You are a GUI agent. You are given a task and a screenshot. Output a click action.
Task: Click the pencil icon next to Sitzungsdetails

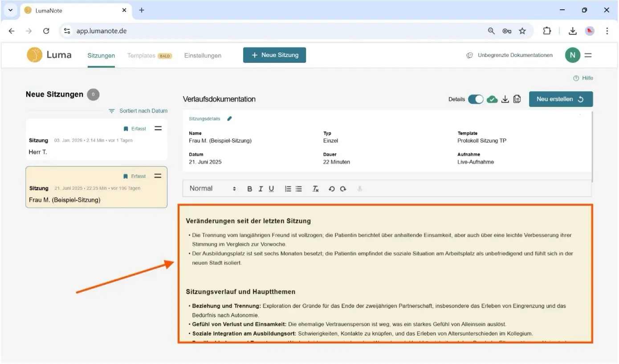[x=229, y=119]
